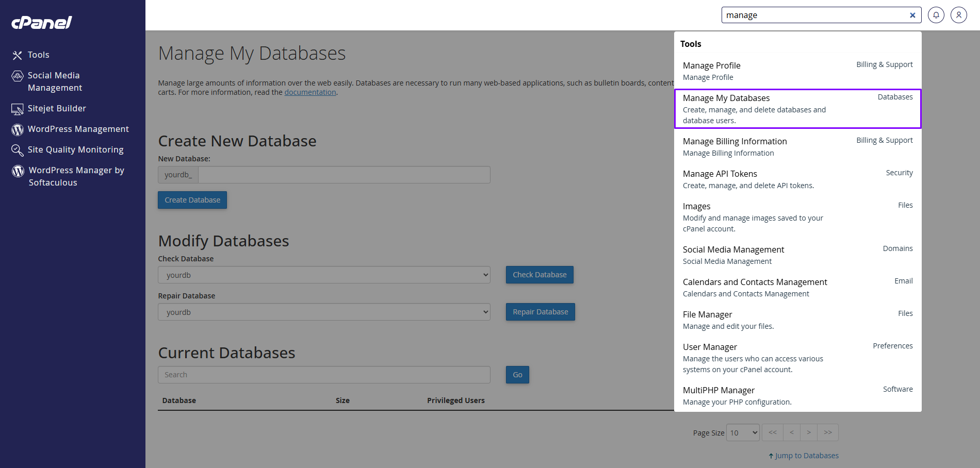This screenshot has height=468, width=980.
Task: Clear the search box with X
Action: pyautogui.click(x=912, y=15)
